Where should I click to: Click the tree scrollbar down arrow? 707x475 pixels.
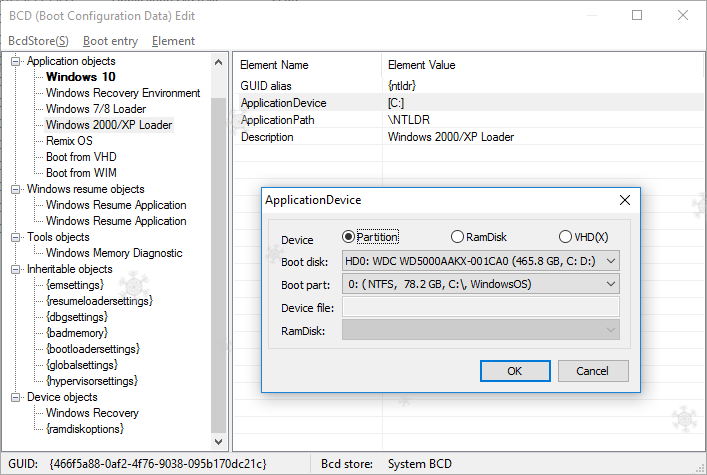coord(219,442)
